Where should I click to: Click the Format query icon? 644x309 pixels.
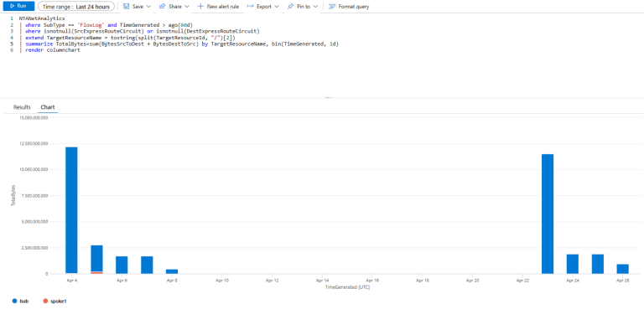coord(332,7)
